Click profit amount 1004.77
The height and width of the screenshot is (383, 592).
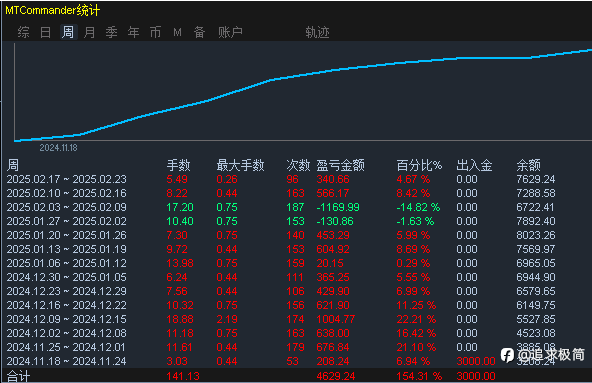tap(336, 319)
